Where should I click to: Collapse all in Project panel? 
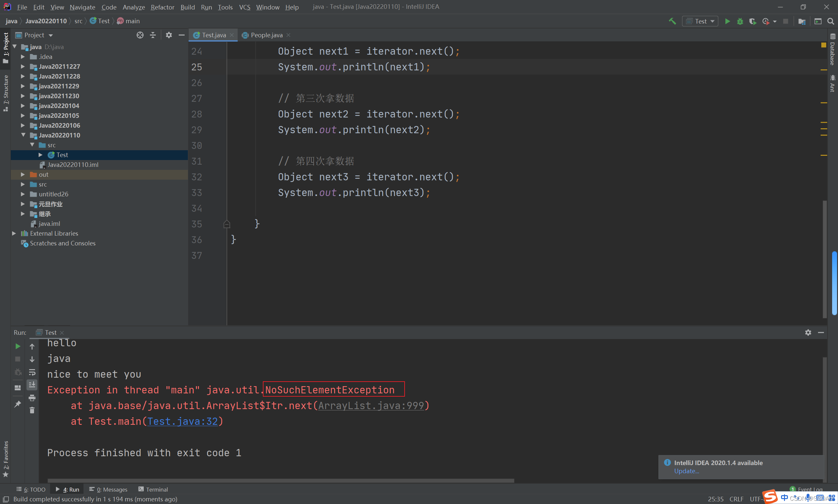coord(153,35)
